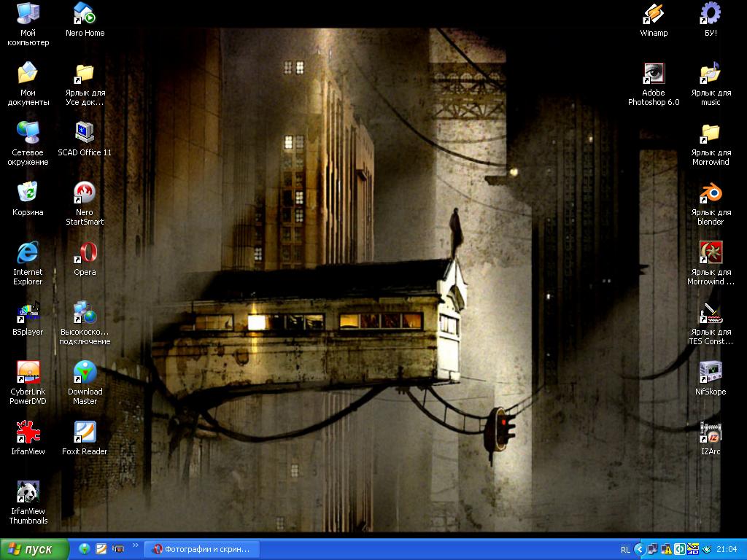
Task: Open the Ярлык для music folder
Action: (x=711, y=84)
